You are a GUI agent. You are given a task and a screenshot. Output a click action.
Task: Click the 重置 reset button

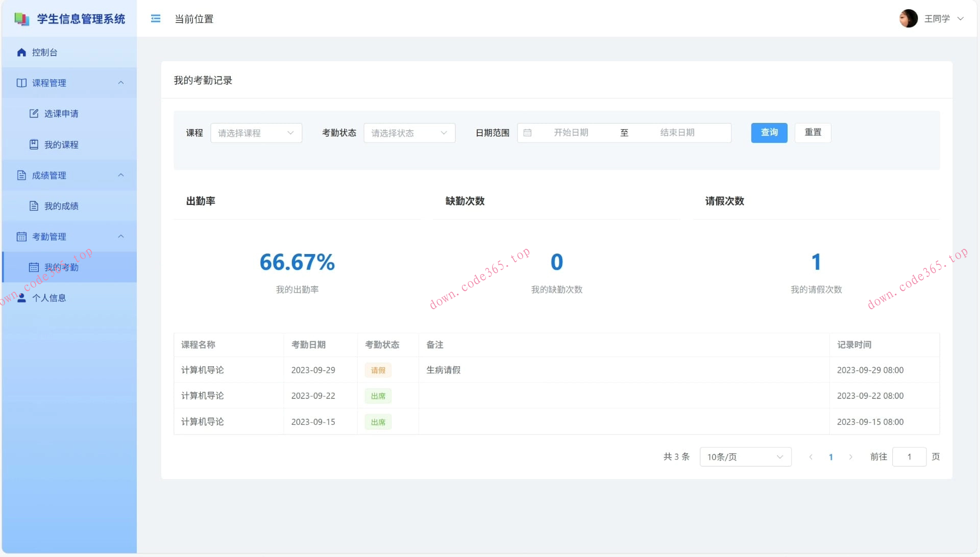coord(813,133)
